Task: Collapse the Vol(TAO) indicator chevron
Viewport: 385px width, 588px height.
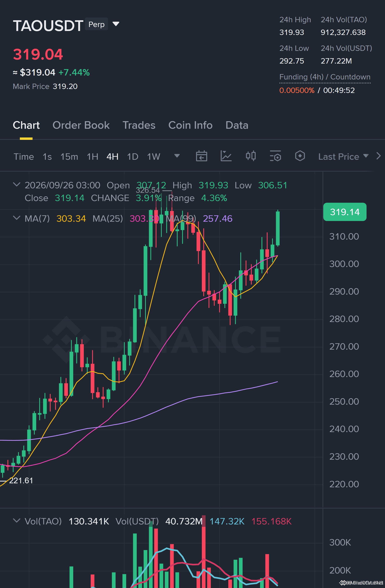Action: (x=16, y=520)
